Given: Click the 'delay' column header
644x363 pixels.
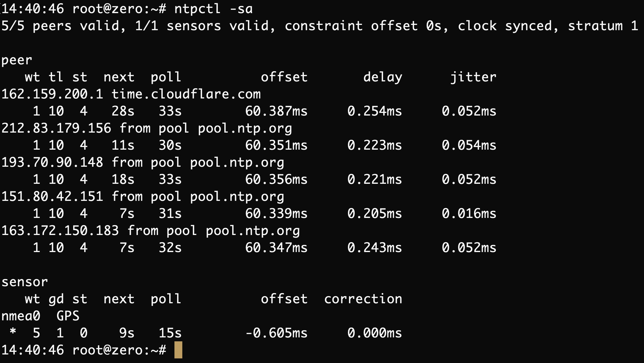Looking at the screenshot, I should (x=382, y=77).
